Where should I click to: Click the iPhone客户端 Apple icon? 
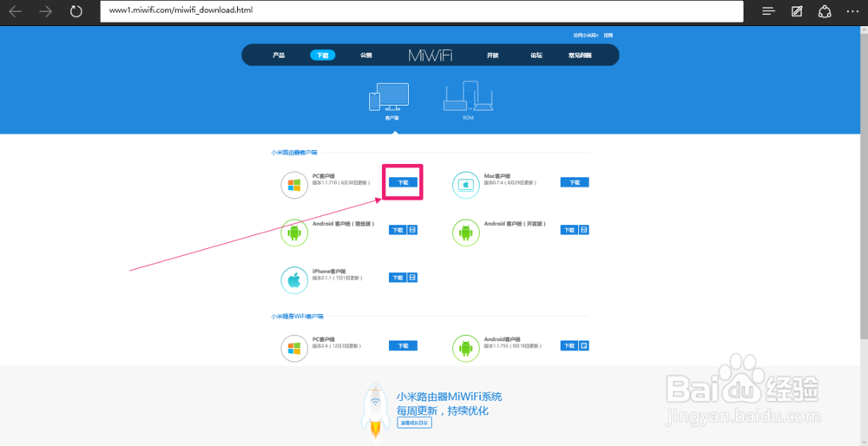pyautogui.click(x=294, y=280)
